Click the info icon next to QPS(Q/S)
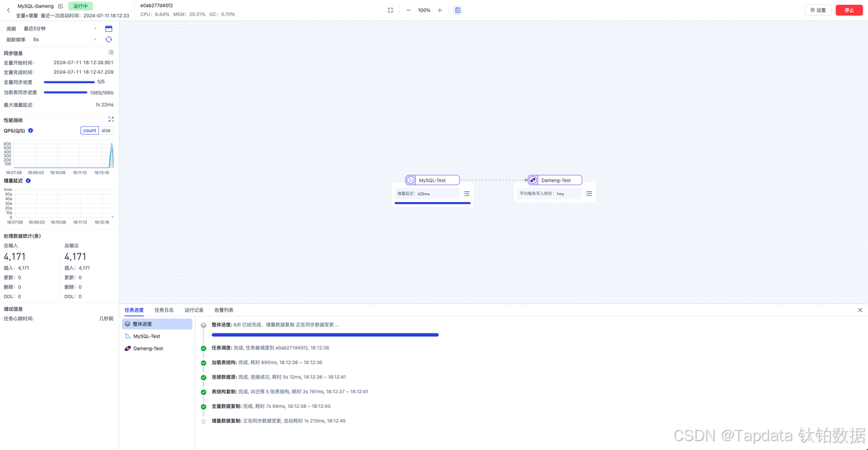 31,131
